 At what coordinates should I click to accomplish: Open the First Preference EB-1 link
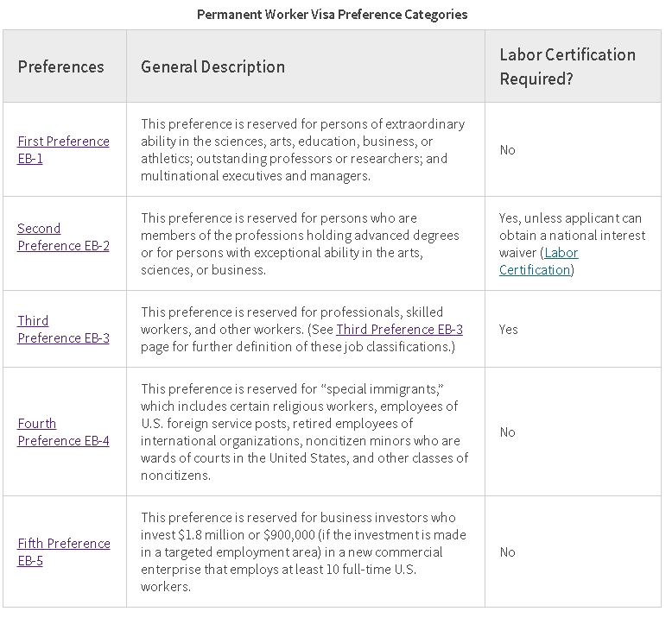(x=63, y=142)
